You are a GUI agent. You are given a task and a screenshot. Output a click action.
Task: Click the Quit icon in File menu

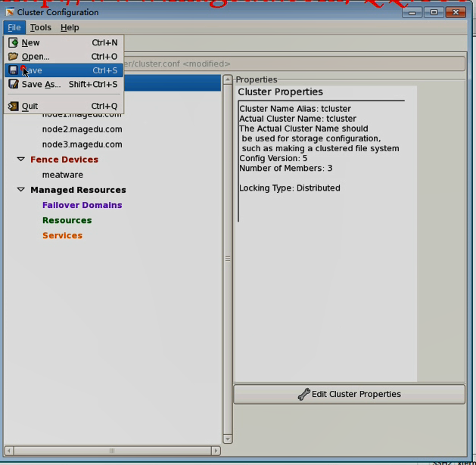[x=13, y=107]
